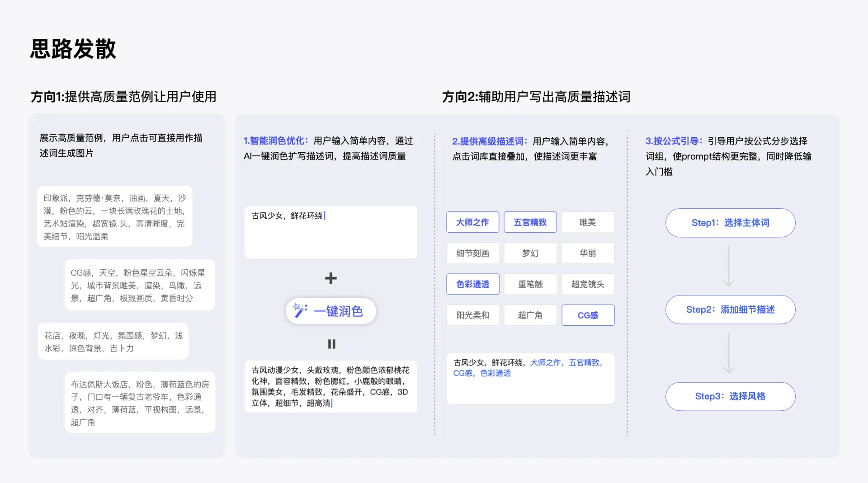Toggle the CG感 descriptor tag
This screenshot has width=868, height=483.
pyautogui.click(x=588, y=315)
